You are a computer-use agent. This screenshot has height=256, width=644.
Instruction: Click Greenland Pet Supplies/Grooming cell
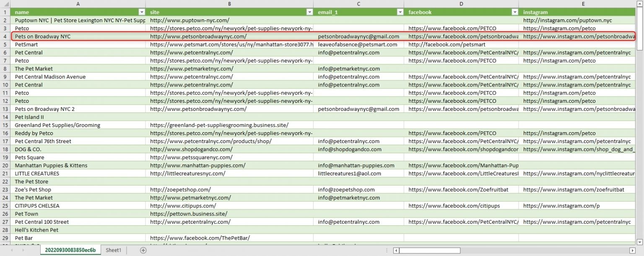pos(78,125)
